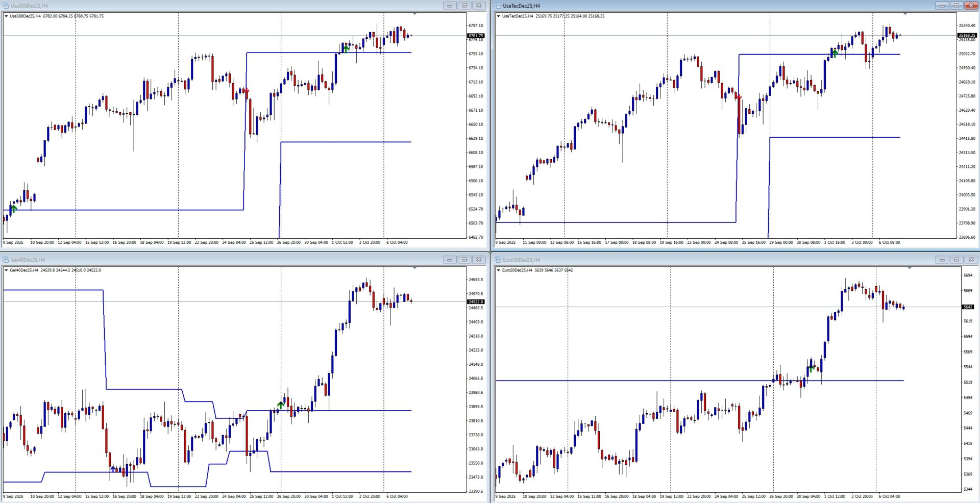
Task: Maximize the Usa500Dec25 chart window
Action: 464,6
